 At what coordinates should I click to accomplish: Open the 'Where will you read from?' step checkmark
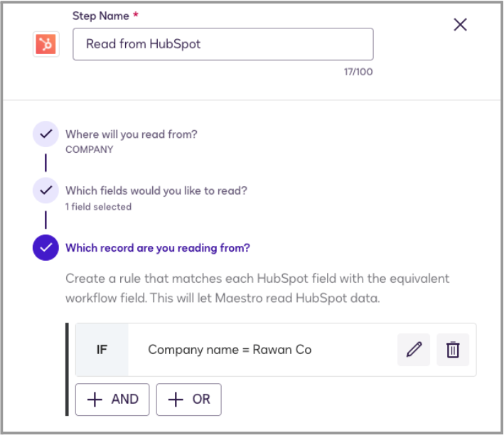coord(45,134)
